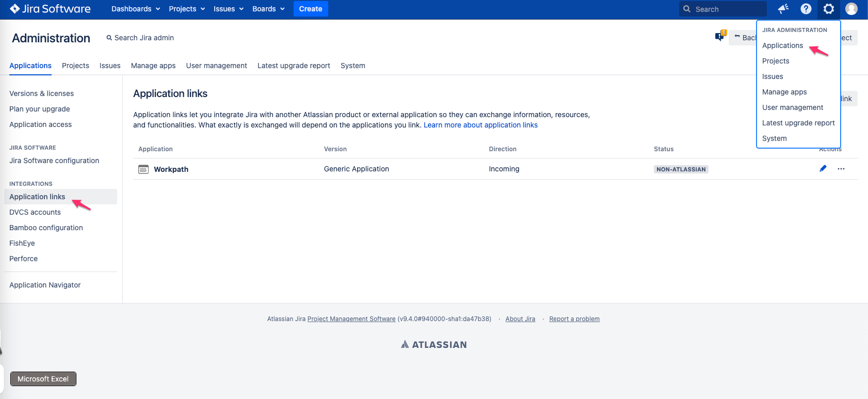
Task: Switch to the Manage apps tab
Action: [153, 66]
